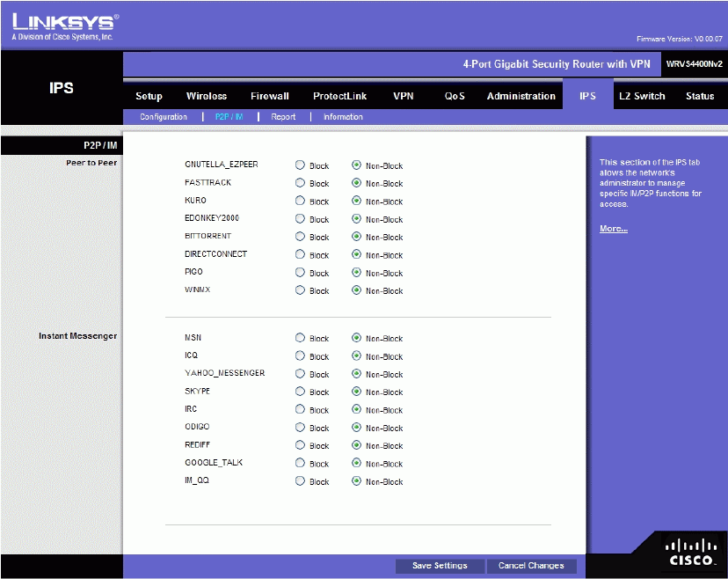Select Non-Block for DIRECTCONNECT
Screen dimensions: 728x579
point(356,254)
